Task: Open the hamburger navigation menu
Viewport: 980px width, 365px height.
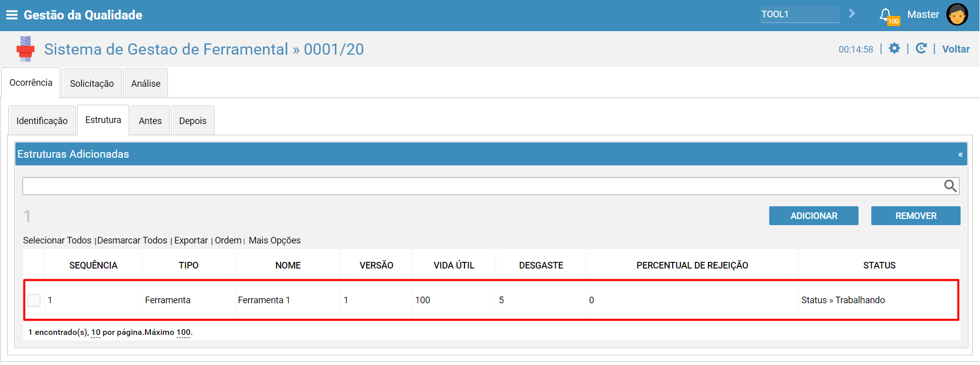Action: [x=12, y=15]
